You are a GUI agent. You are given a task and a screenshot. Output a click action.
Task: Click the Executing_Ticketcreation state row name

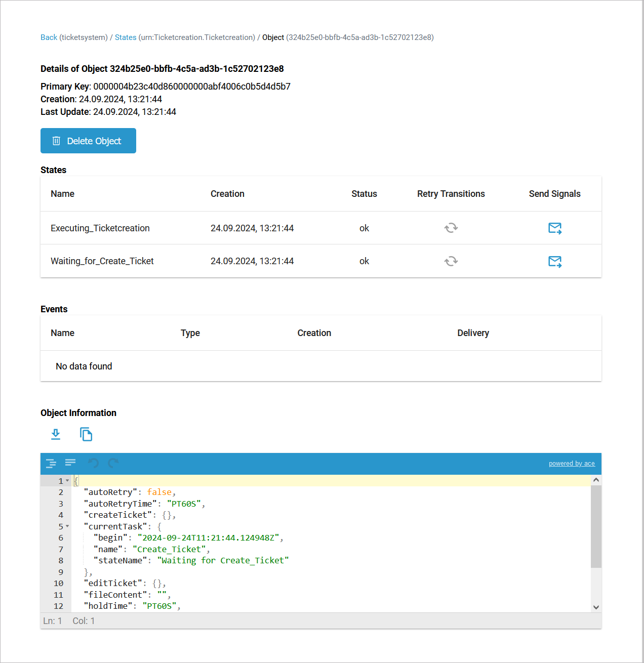pos(100,228)
